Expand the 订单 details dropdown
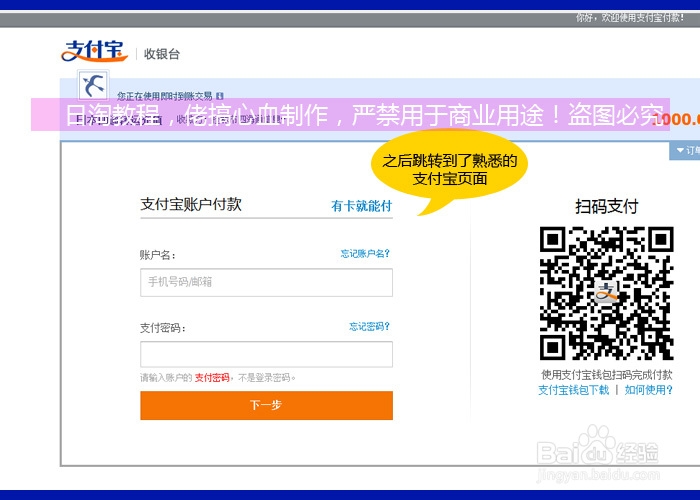700x500 pixels. tap(687, 150)
